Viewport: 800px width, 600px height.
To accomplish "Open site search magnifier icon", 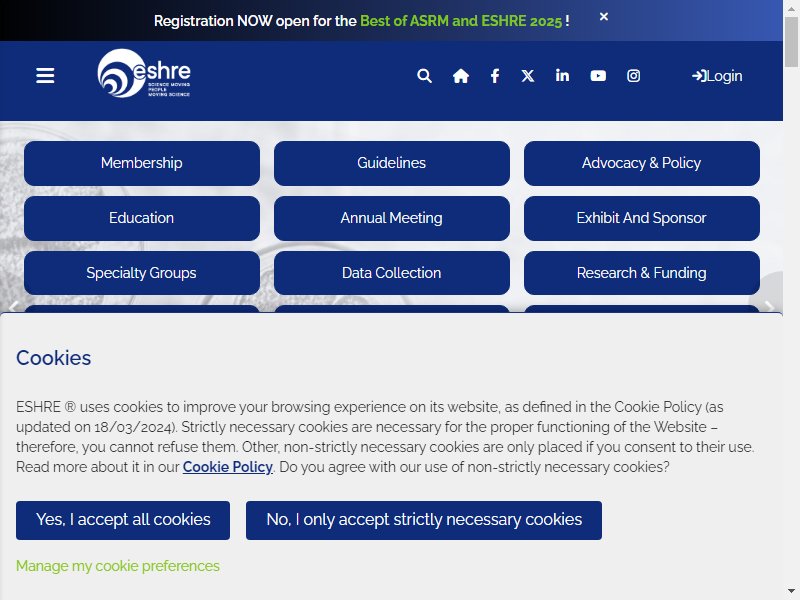I will (424, 76).
